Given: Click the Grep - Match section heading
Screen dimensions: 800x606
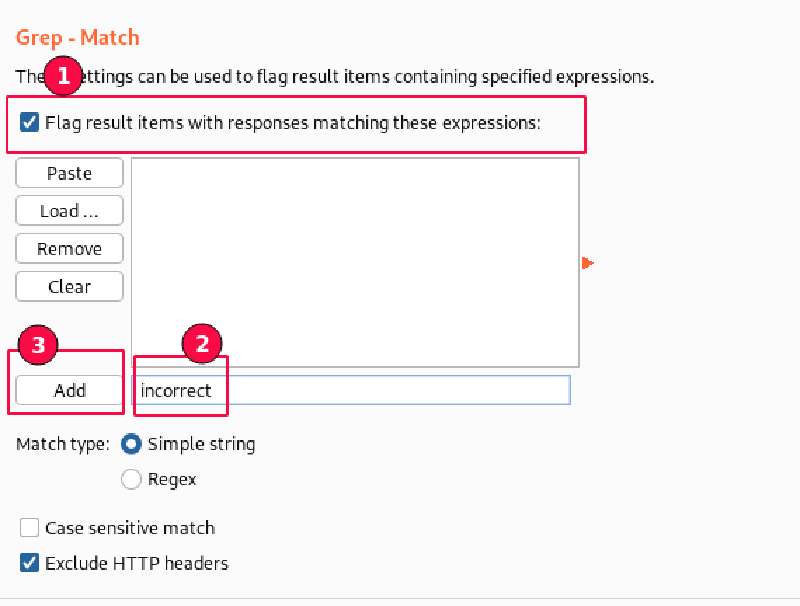Looking at the screenshot, I should coord(78,38).
